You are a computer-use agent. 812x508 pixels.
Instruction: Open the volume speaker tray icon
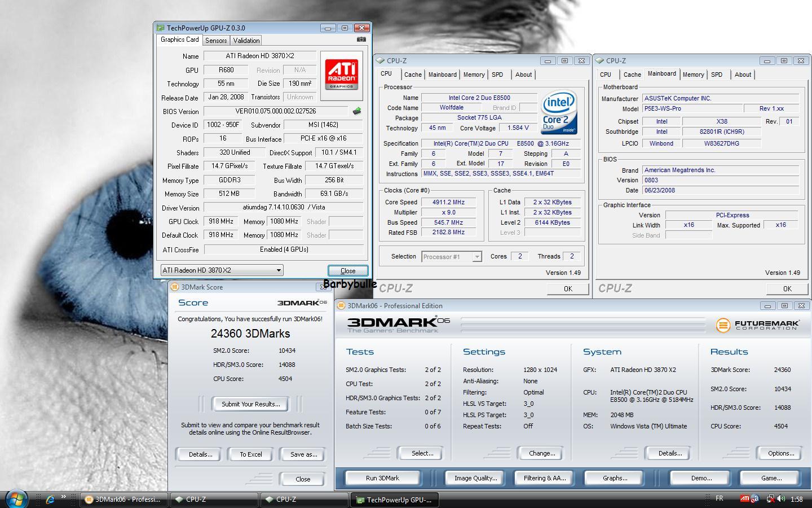781,499
